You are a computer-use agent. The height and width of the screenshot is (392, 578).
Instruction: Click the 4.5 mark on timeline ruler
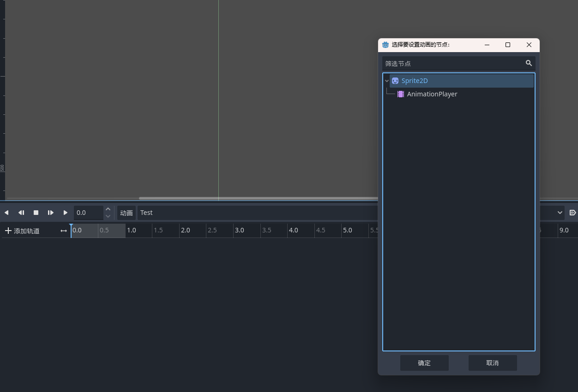(320, 230)
